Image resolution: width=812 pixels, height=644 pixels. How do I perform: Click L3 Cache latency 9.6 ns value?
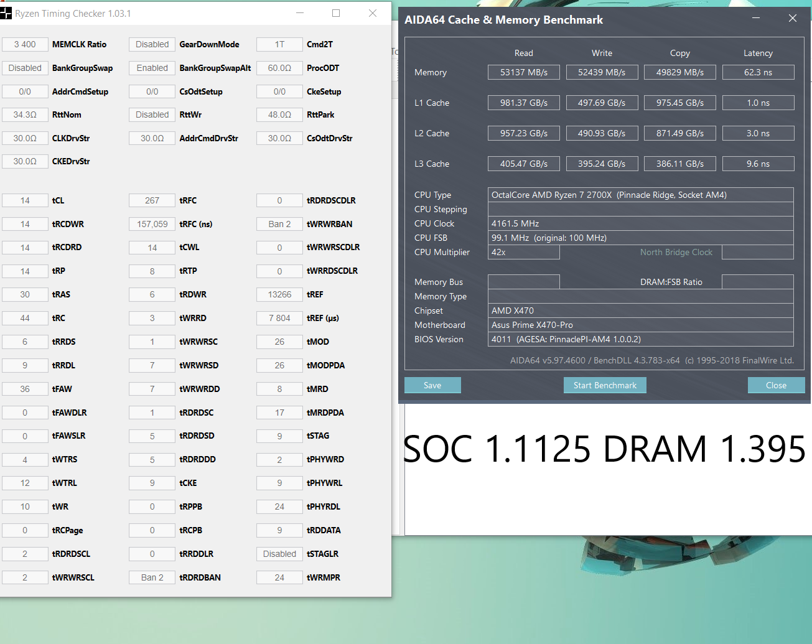pyautogui.click(x=758, y=164)
